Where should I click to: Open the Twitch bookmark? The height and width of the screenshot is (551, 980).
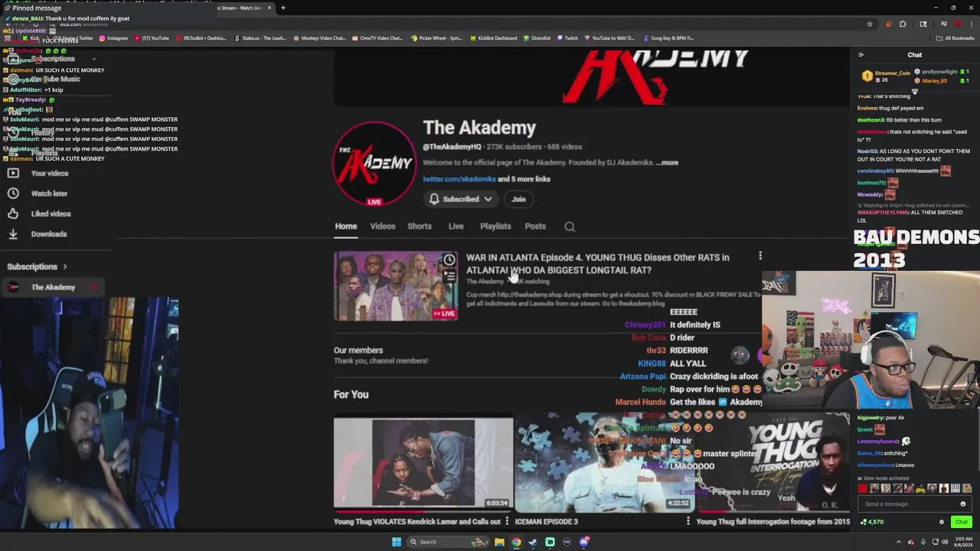pos(567,38)
